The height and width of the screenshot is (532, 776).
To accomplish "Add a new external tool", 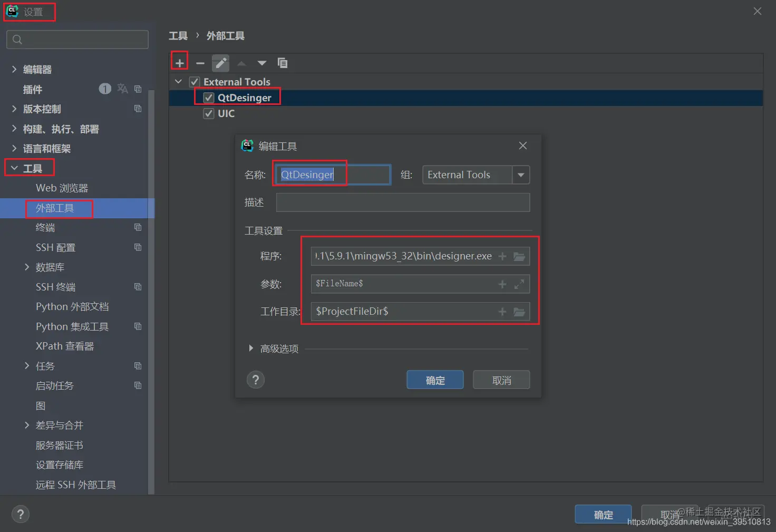I will pos(180,63).
